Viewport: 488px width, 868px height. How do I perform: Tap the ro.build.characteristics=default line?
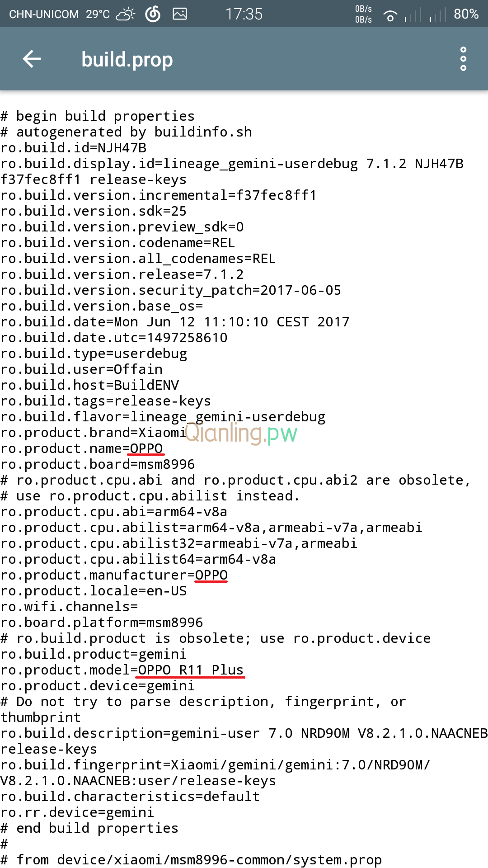coord(130,797)
